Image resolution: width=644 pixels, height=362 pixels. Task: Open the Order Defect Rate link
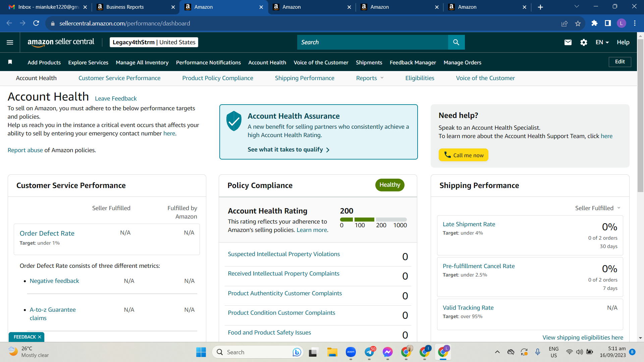tap(47, 233)
